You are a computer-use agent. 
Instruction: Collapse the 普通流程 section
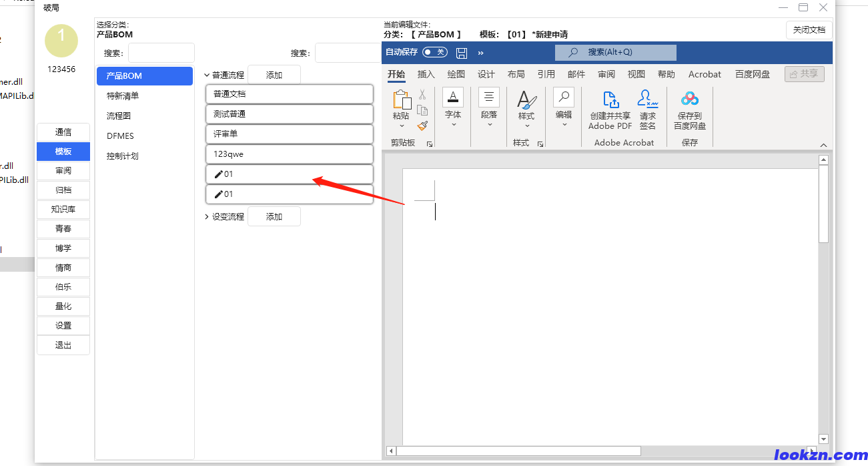207,75
